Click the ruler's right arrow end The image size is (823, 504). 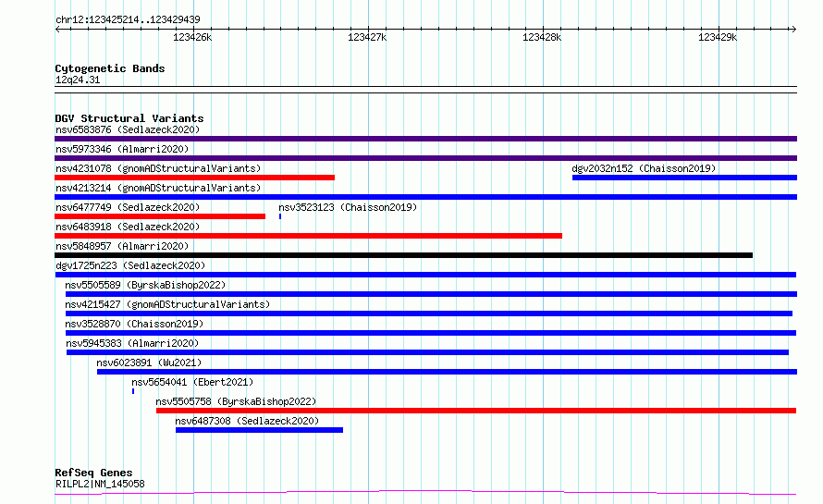click(x=793, y=29)
